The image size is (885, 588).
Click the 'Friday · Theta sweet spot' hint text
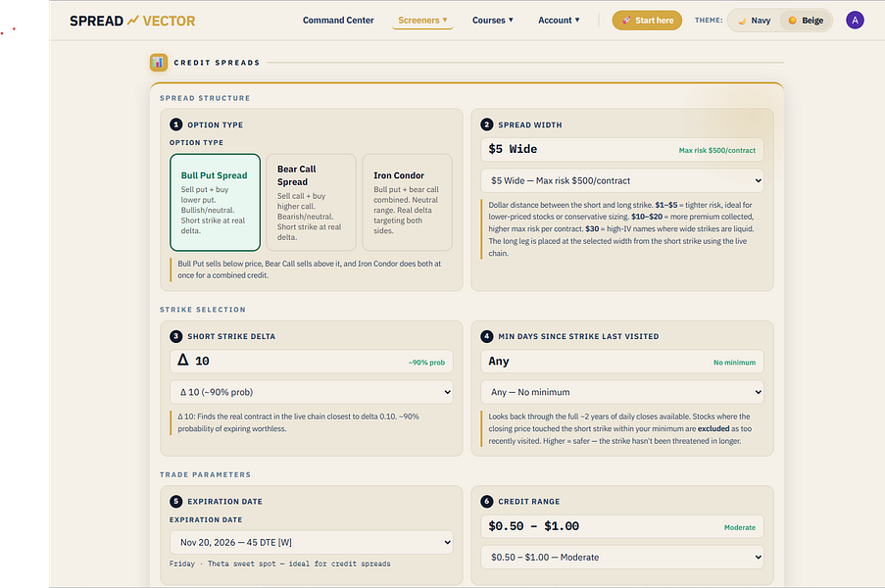[280, 563]
